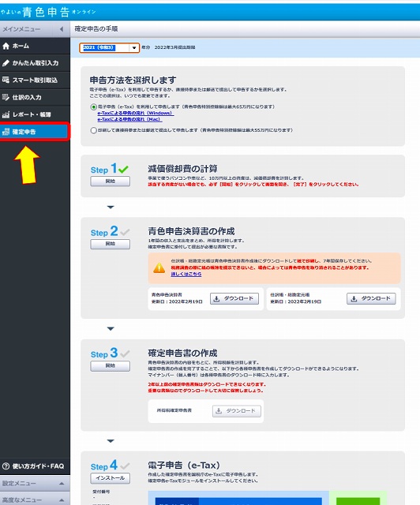This screenshot has width=420, height=505.
Task: Collapse main menu with left arrow icon
Action: (62, 29)
